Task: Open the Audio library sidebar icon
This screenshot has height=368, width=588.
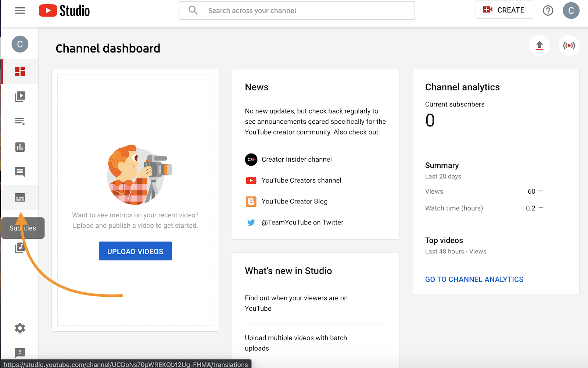Action: (x=20, y=248)
